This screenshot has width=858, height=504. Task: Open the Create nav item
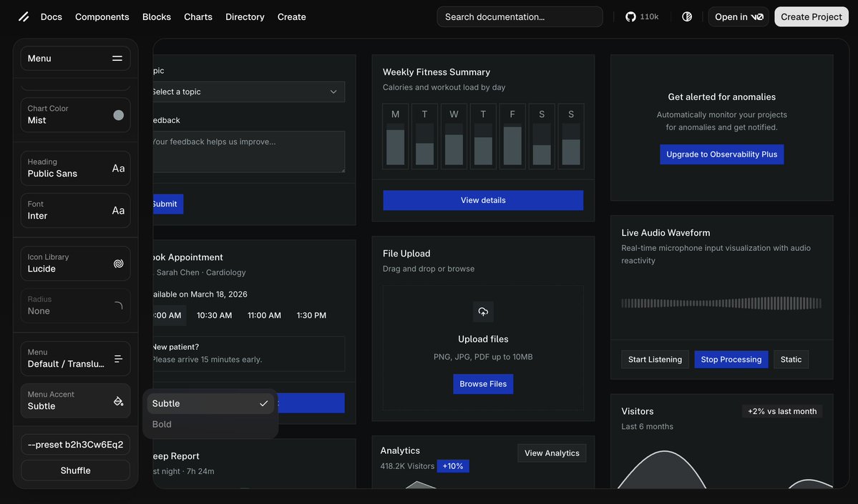coord(292,17)
